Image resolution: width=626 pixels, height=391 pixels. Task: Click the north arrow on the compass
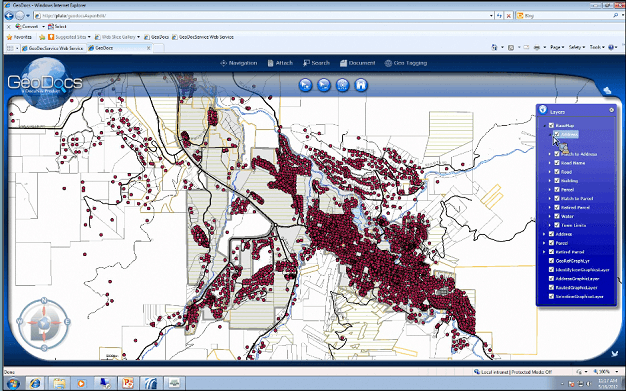[44, 300]
